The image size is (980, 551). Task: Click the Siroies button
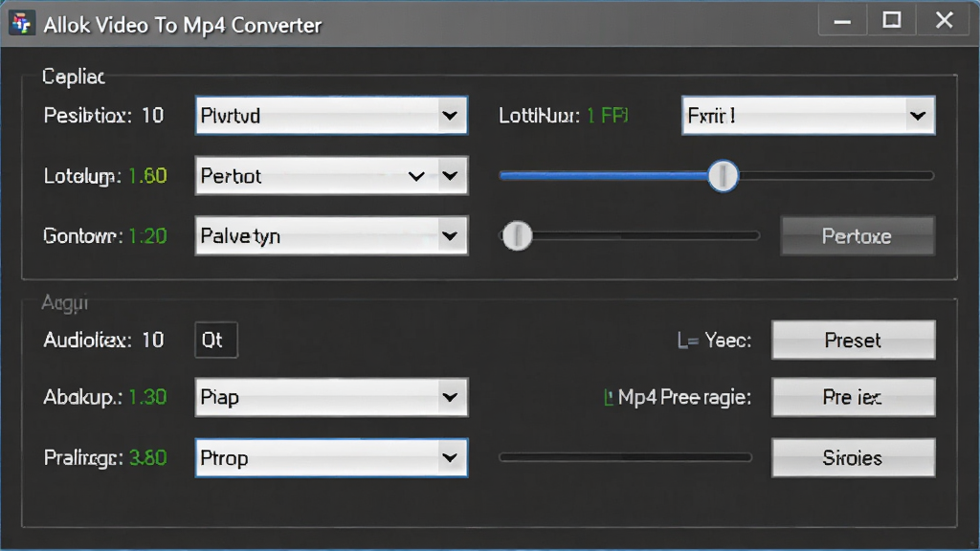[x=853, y=458]
